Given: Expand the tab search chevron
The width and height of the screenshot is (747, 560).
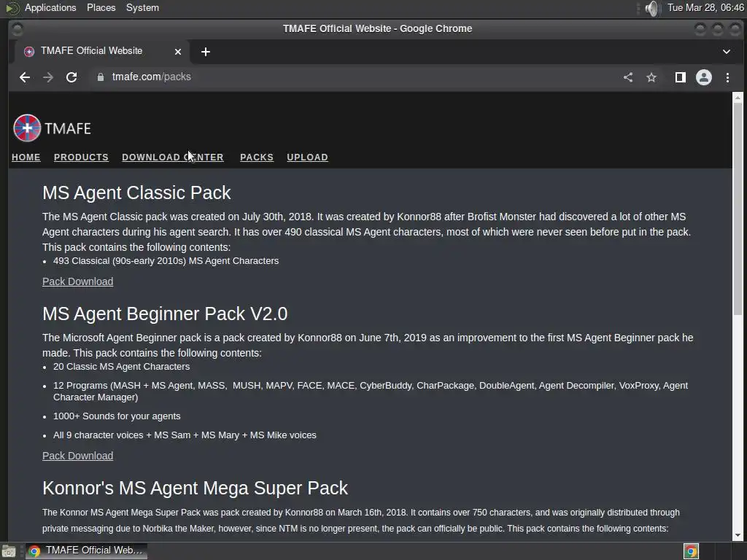Looking at the screenshot, I should coord(727,52).
